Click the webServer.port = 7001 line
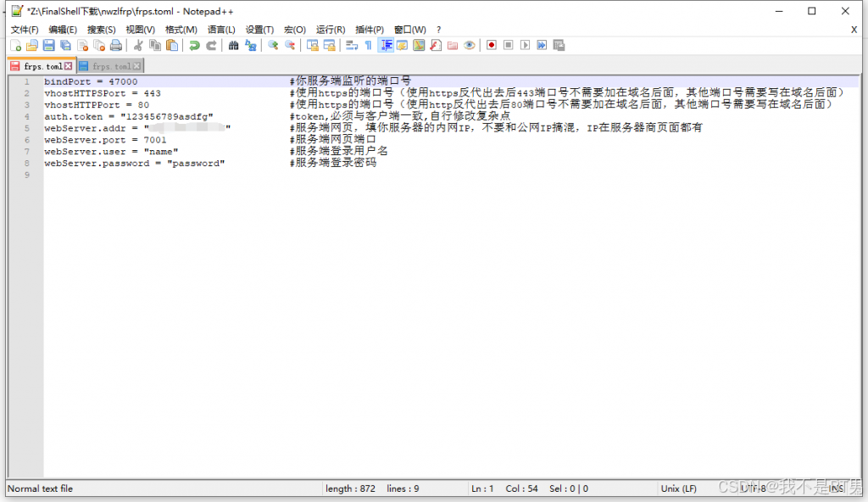The height and width of the screenshot is (502, 868). coord(105,140)
